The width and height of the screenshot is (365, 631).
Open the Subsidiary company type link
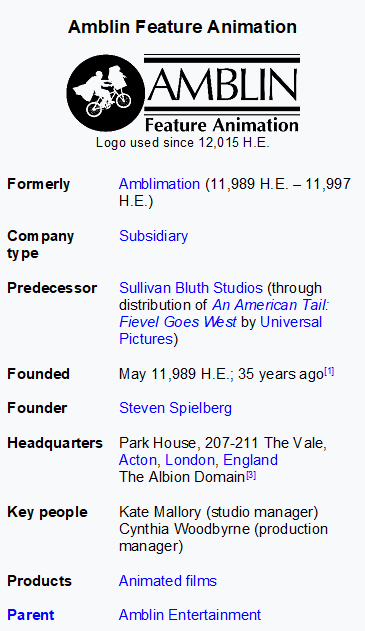[153, 236]
